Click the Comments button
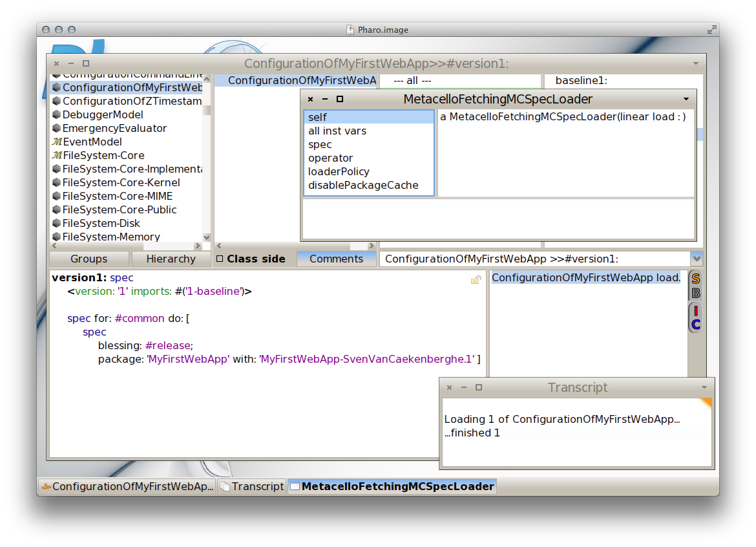The image size is (756, 547). point(336,259)
